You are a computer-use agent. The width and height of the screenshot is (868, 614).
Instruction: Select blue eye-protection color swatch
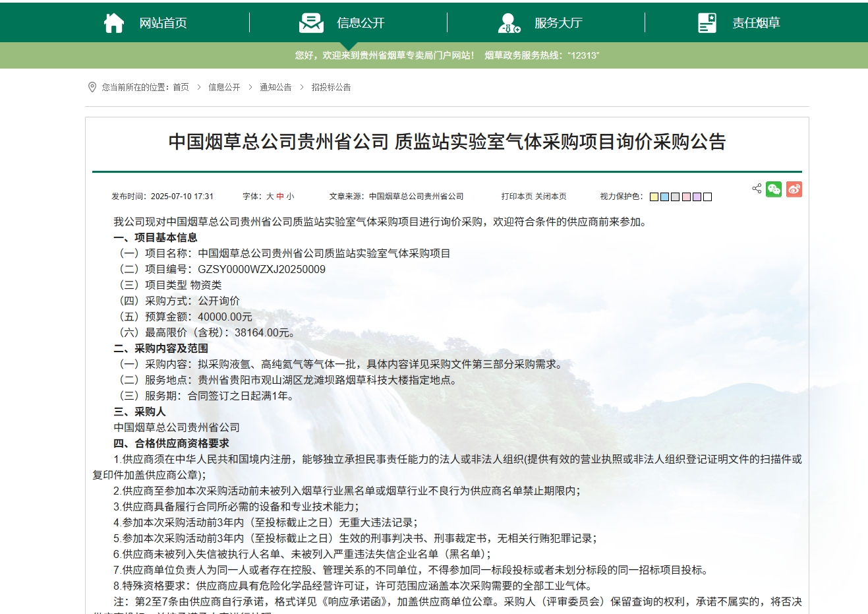[664, 197]
